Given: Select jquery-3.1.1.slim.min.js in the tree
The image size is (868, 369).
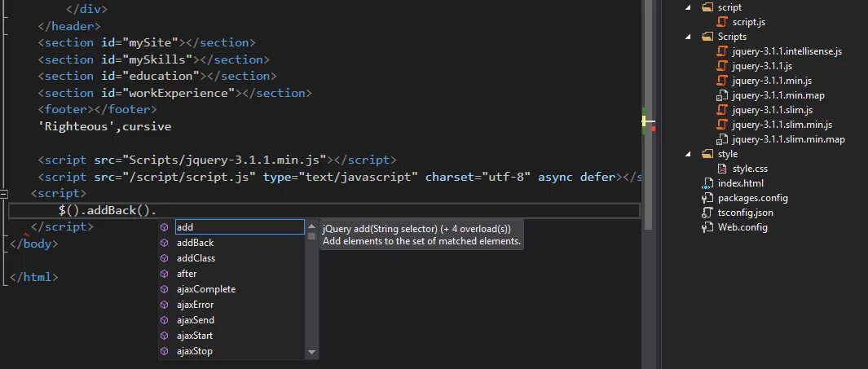Looking at the screenshot, I should click(782, 125).
